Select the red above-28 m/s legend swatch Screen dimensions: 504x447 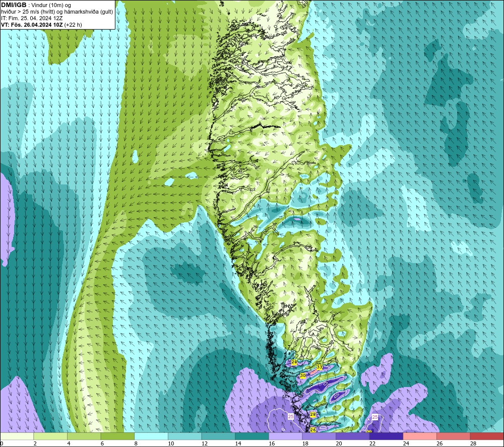pyautogui.click(x=487, y=436)
